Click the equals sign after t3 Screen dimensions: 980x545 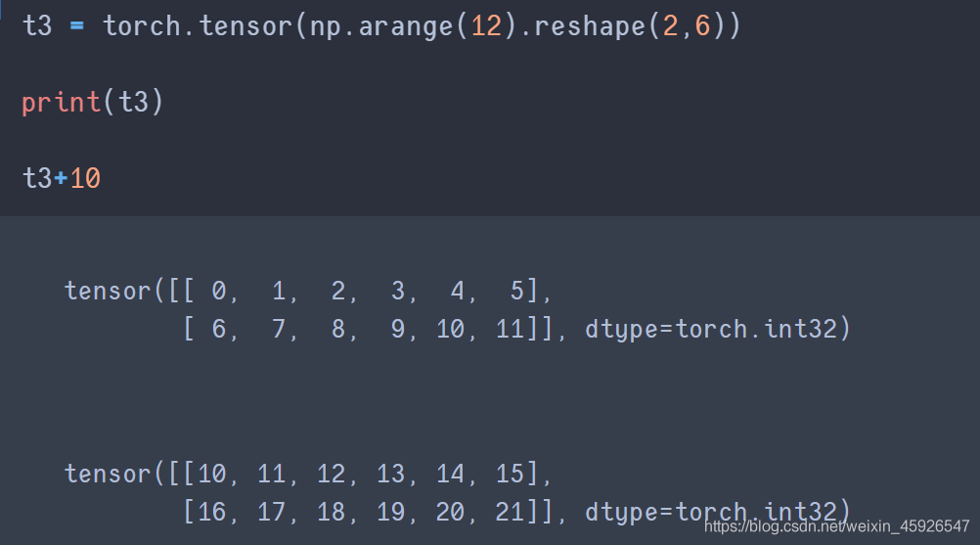point(77,25)
